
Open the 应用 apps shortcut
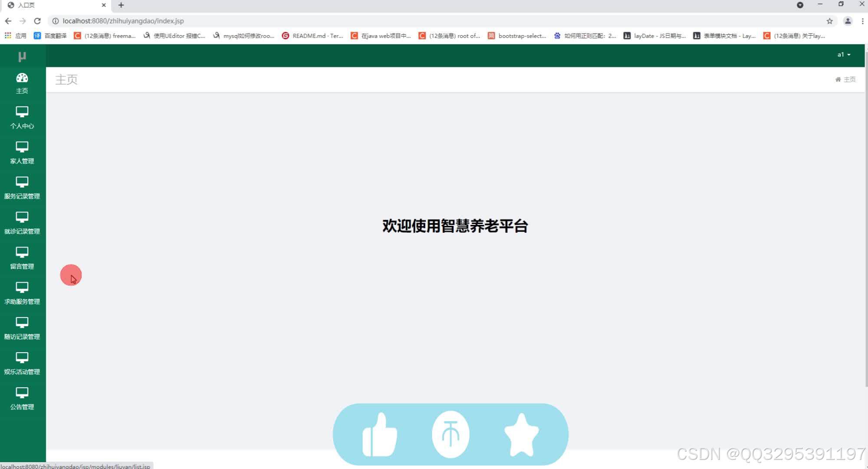click(16, 36)
